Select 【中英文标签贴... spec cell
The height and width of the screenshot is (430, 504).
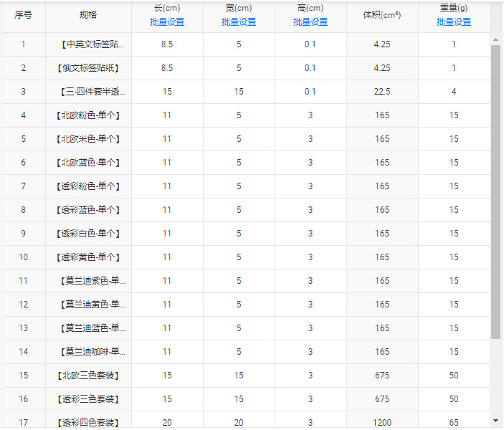pyautogui.click(x=88, y=44)
